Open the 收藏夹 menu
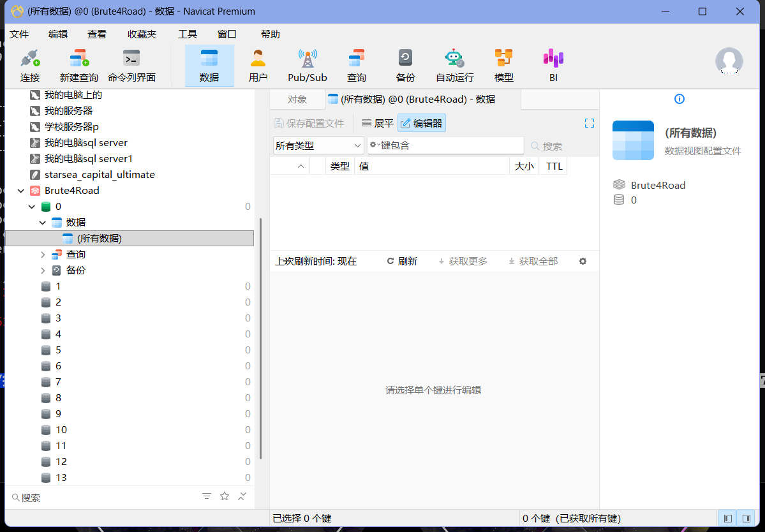The width and height of the screenshot is (765, 532). pos(142,34)
